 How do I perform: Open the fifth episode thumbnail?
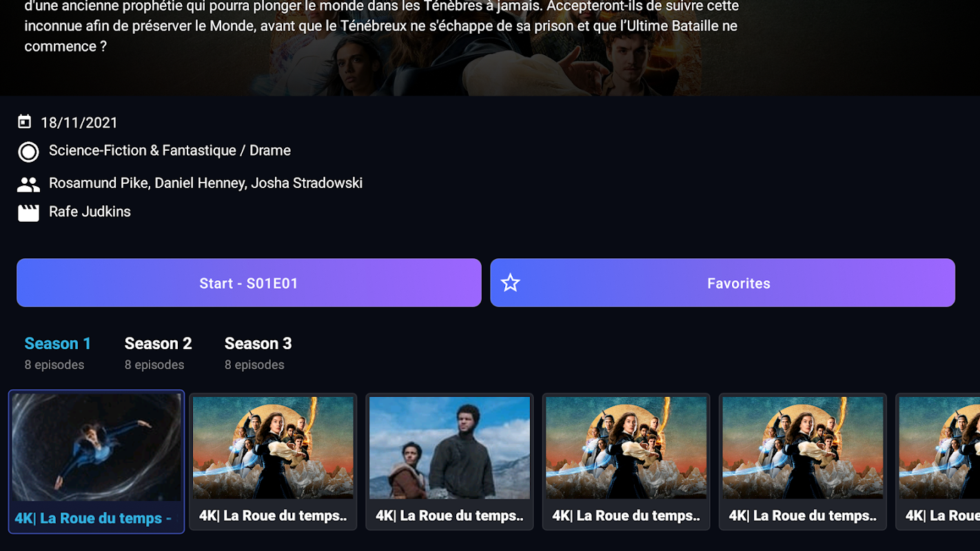click(x=802, y=462)
